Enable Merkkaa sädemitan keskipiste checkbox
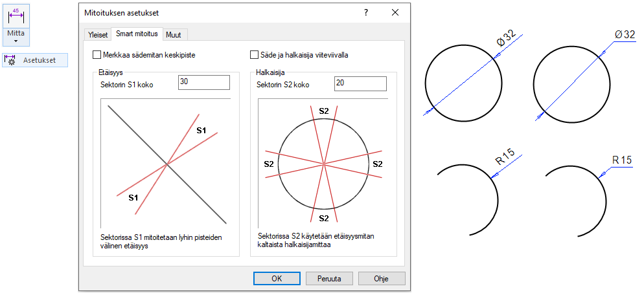644x293 pixels. point(98,55)
